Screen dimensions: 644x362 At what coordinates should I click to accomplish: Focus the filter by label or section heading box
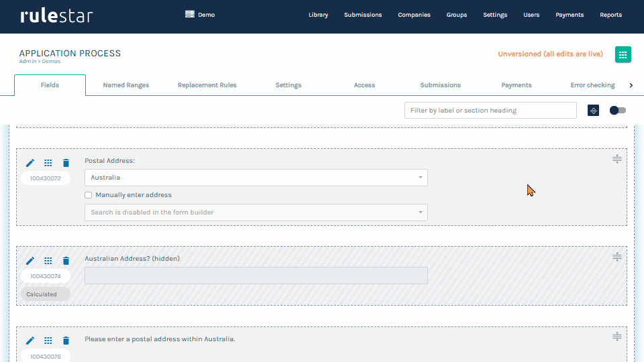pyautogui.click(x=490, y=111)
